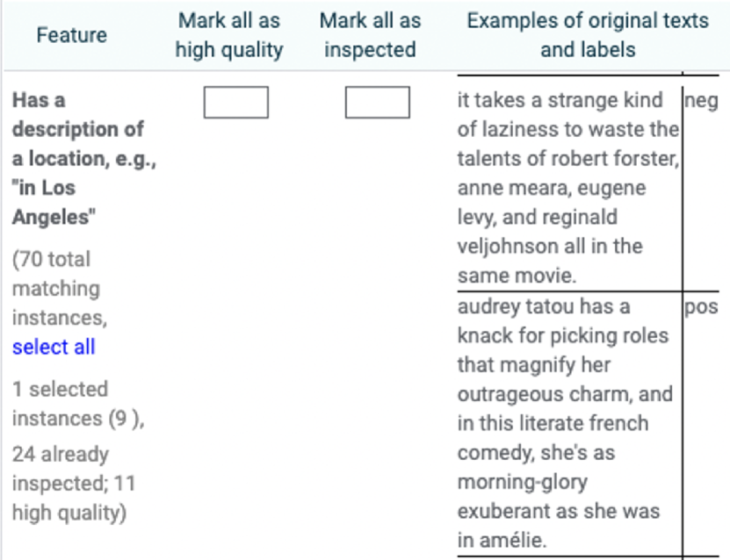The width and height of the screenshot is (730, 560).
Task: Click the words 'in amélie' in second example
Action: point(501,540)
